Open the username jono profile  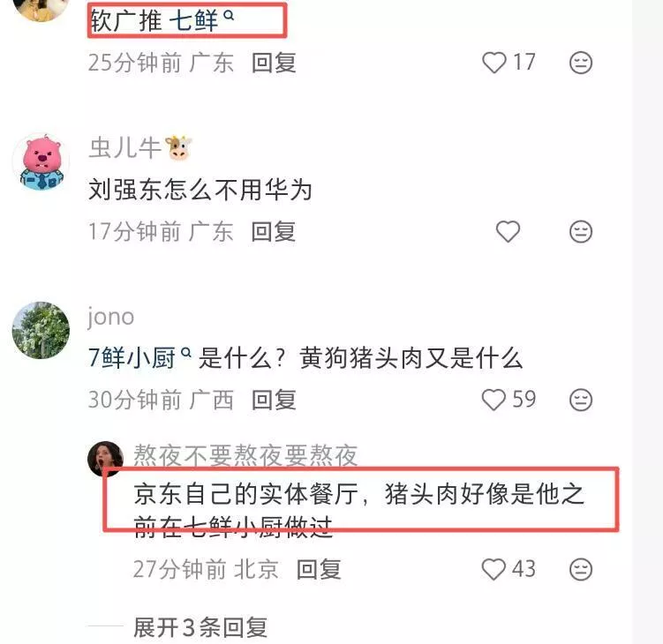tap(110, 317)
